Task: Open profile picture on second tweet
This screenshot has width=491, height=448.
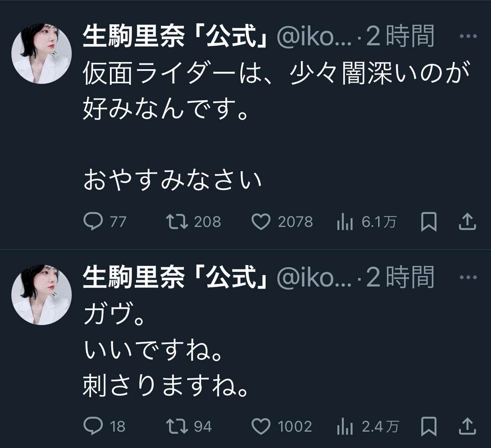Action: click(41, 295)
